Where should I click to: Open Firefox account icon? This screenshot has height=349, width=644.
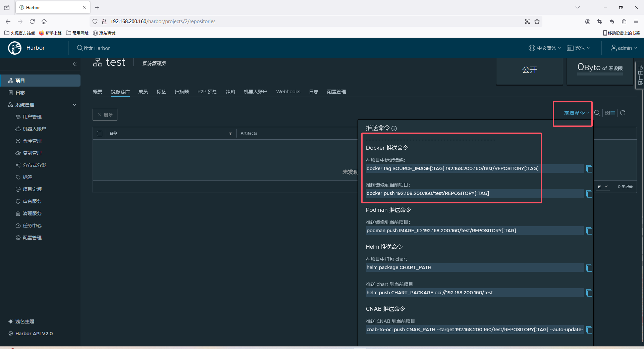coord(588,21)
